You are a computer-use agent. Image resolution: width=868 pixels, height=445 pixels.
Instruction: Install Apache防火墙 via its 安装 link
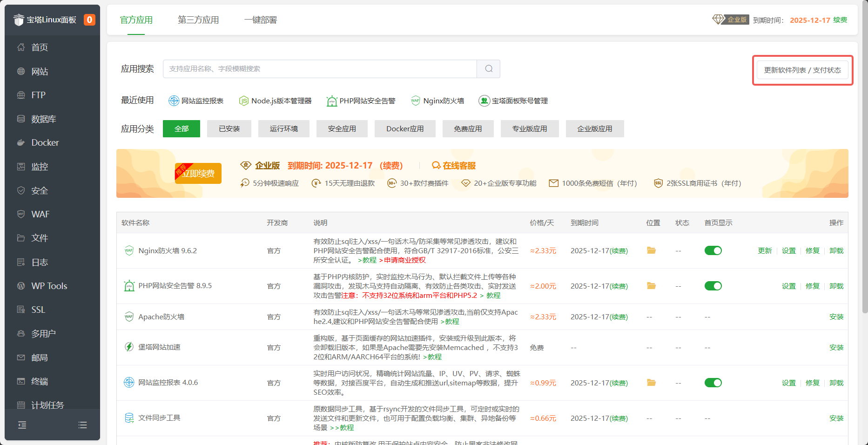836,317
